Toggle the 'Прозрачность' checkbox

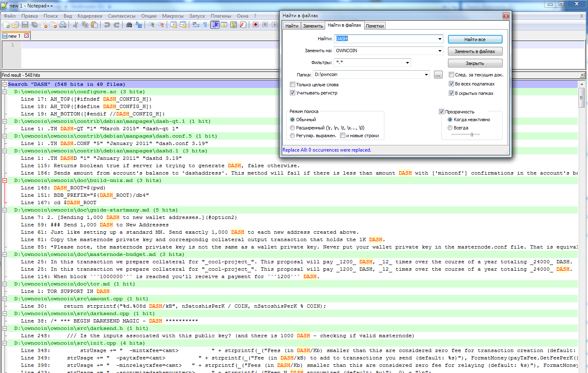click(x=441, y=112)
